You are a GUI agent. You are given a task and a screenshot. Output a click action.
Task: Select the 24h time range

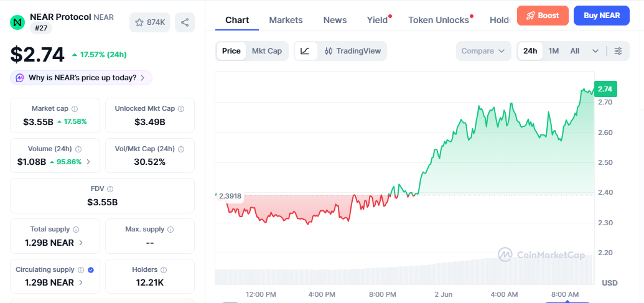pyautogui.click(x=530, y=51)
